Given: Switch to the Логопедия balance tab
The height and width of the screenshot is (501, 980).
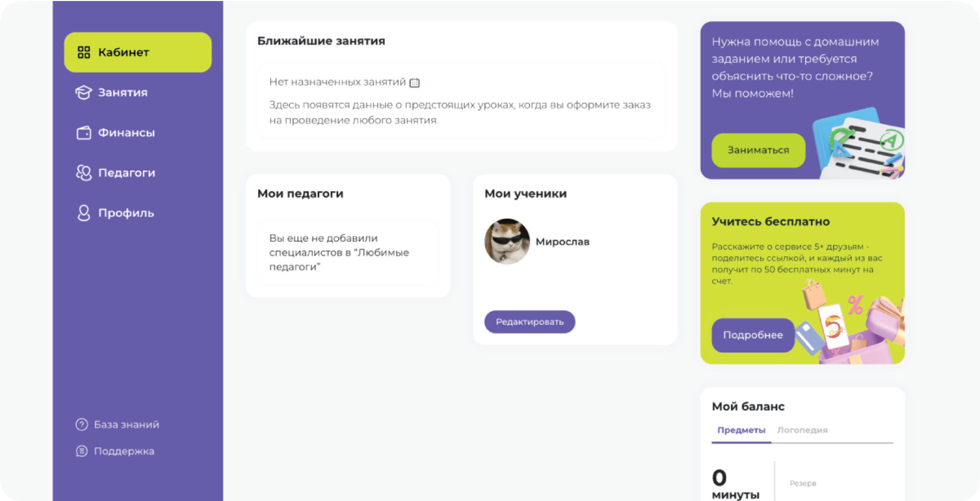Looking at the screenshot, I should (802, 430).
